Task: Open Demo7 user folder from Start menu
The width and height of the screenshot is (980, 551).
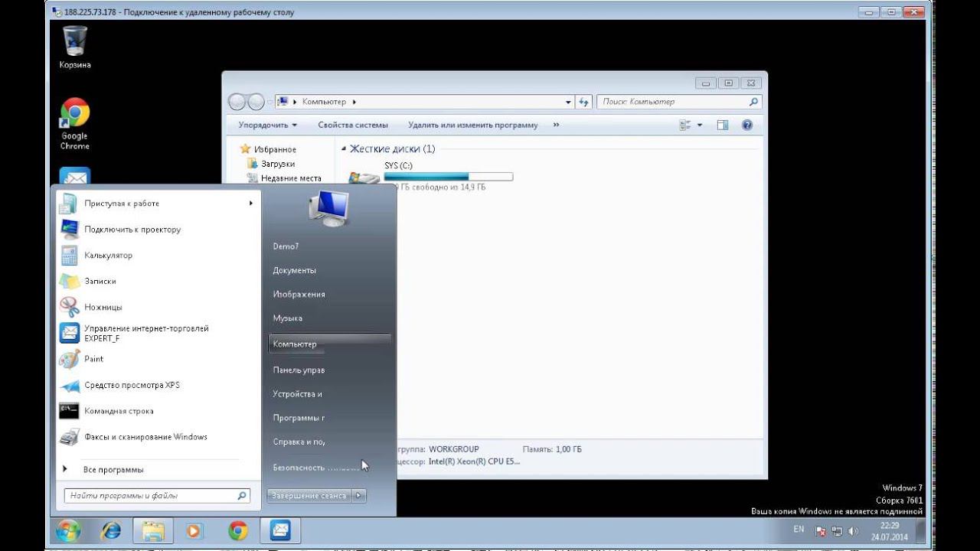Action: tap(286, 246)
